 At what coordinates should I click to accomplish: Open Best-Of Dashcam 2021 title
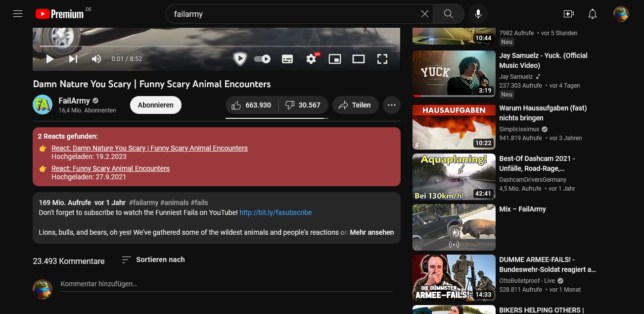tap(537, 163)
